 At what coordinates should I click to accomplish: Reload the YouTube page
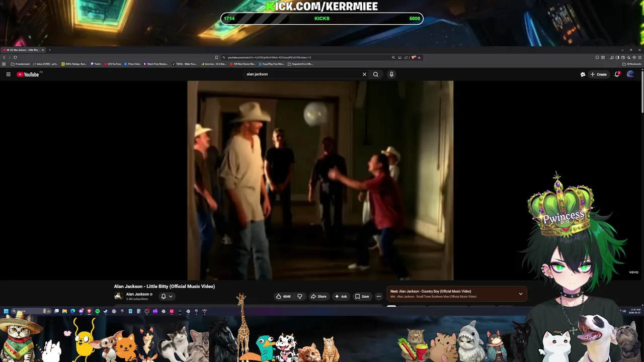point(15,57)
